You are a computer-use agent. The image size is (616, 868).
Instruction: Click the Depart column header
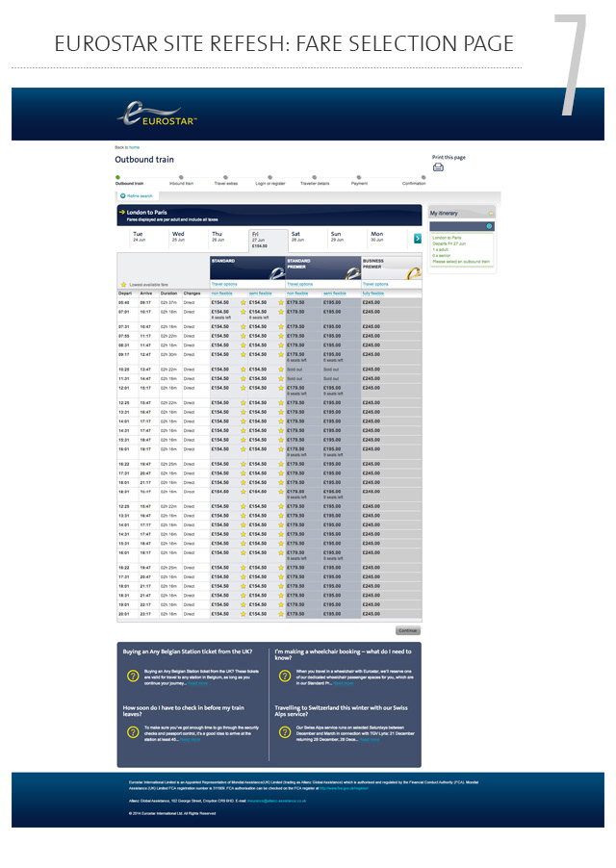click(125, 294)
